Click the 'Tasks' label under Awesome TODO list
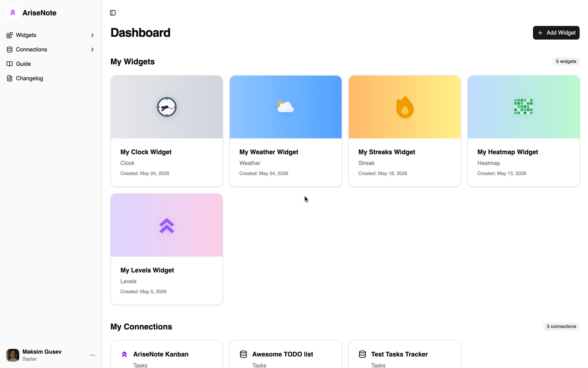 coord(259,365)
